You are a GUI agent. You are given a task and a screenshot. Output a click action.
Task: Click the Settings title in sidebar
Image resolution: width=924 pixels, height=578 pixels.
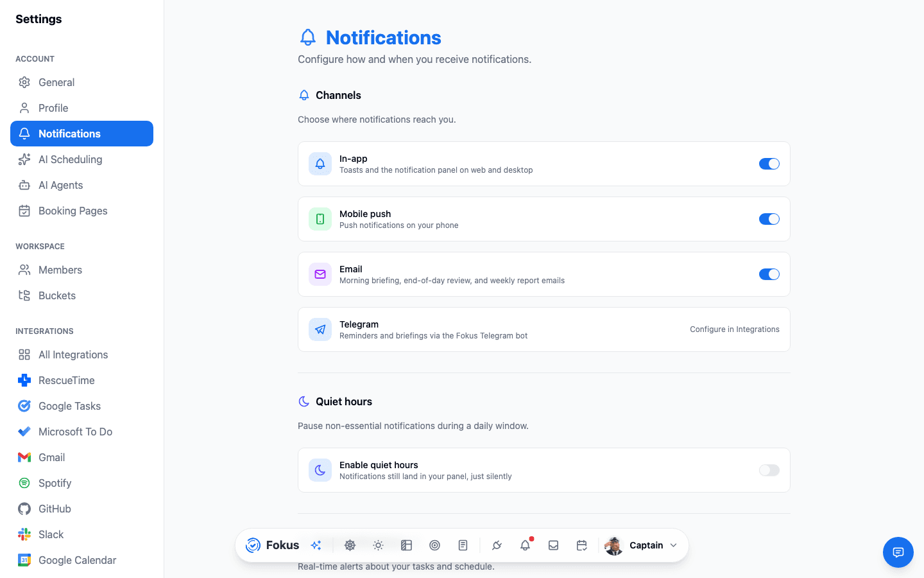coord(38,19)
